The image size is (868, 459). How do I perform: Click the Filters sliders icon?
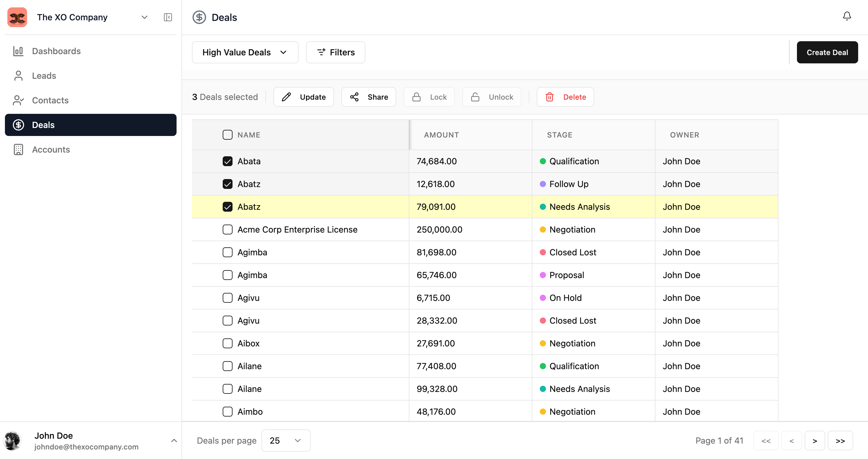tap(321, 52)
